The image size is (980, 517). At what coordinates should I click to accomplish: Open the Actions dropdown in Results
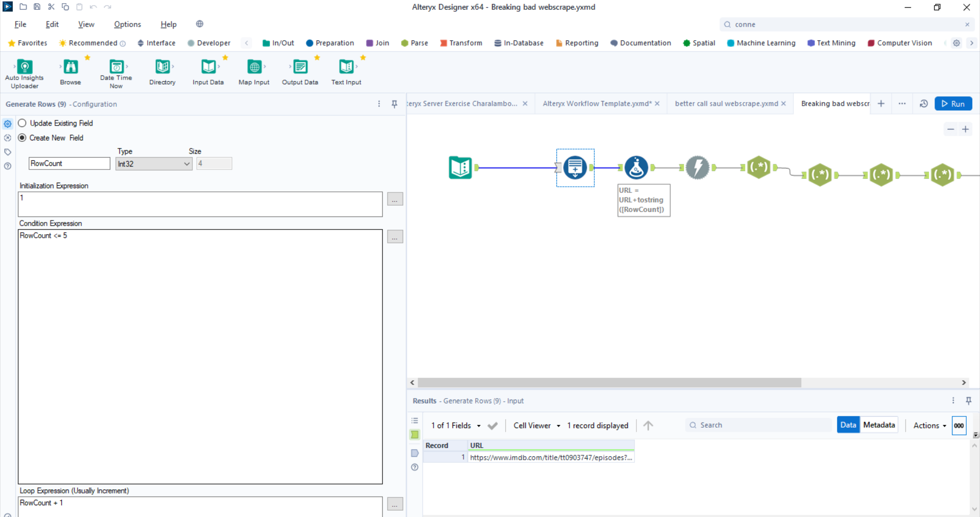click(929, 426)
